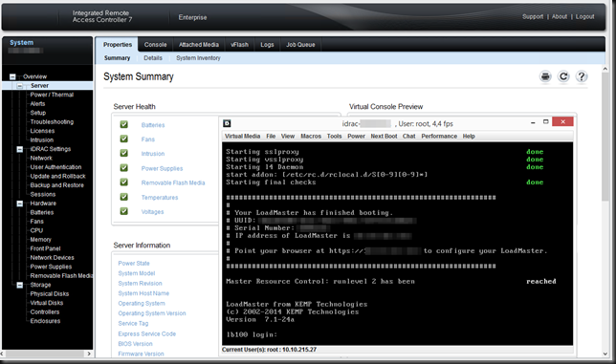Open the Power Supplies health link
The image size is (616, 364).
tap(162, 168)
